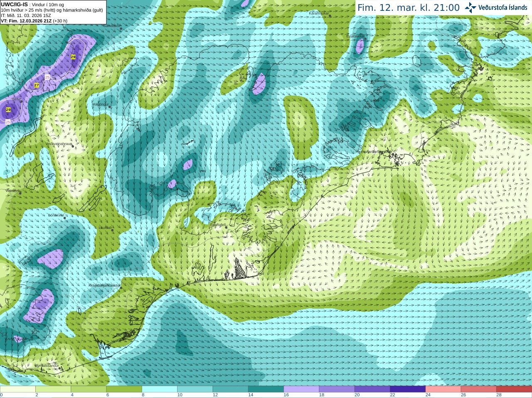Click the Kárahnjúkar station label
The width and height of the screenshot is (532, 398).
tap(319, 14)
